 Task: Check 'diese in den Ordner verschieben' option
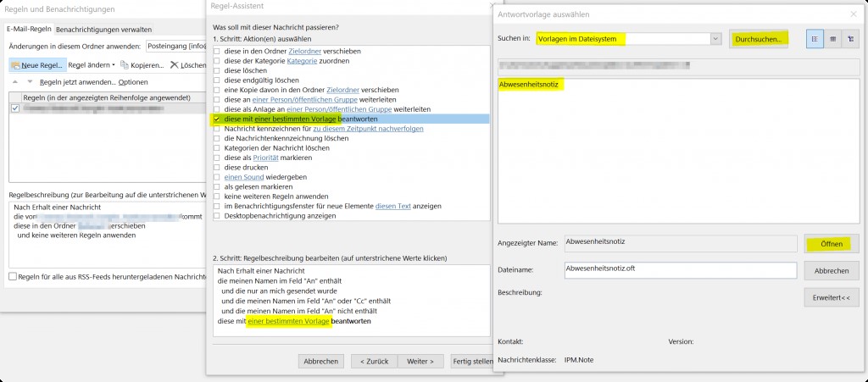218,51
